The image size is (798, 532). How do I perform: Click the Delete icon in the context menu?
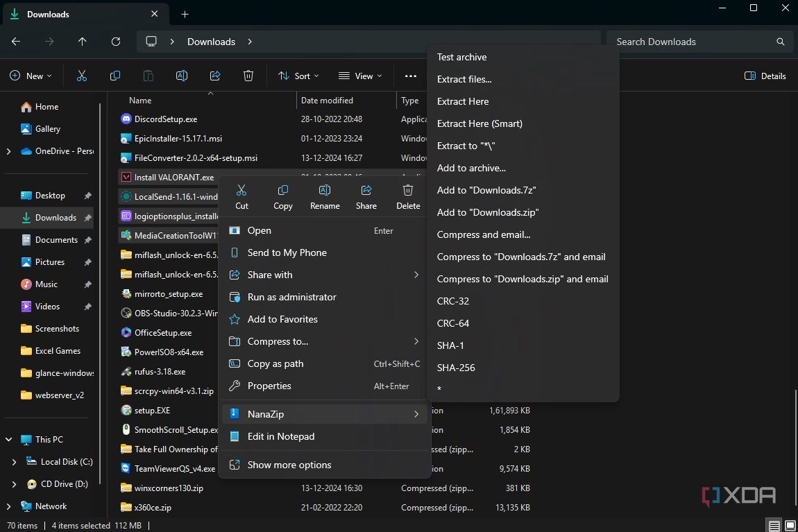pyautogui.click(x=408, y=191)
